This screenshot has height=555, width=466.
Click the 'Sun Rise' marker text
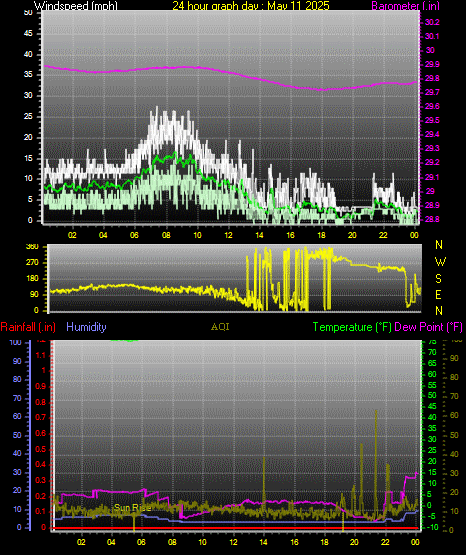pos(133,508)
